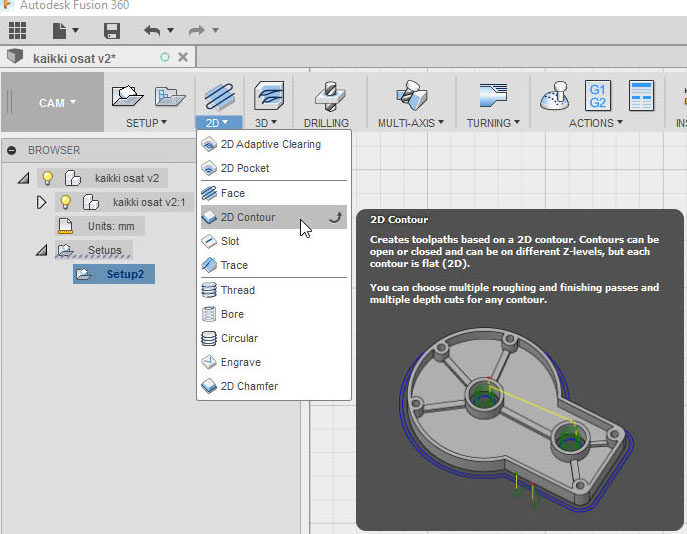Open the 3D dropdown menu

tap(266, 123)
